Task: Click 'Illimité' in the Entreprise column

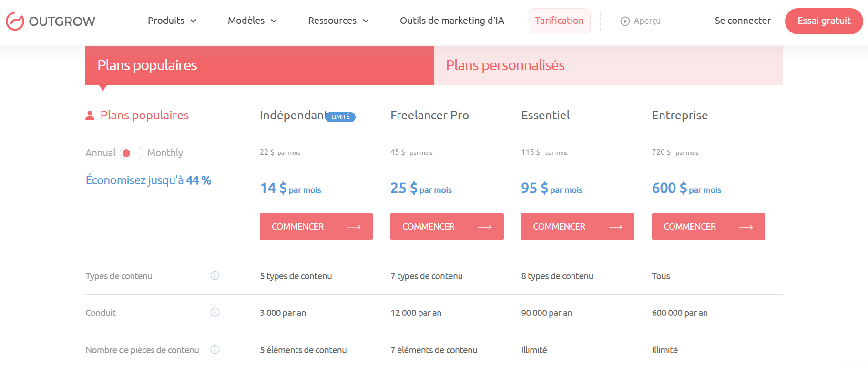Action: tap(665, 350)
